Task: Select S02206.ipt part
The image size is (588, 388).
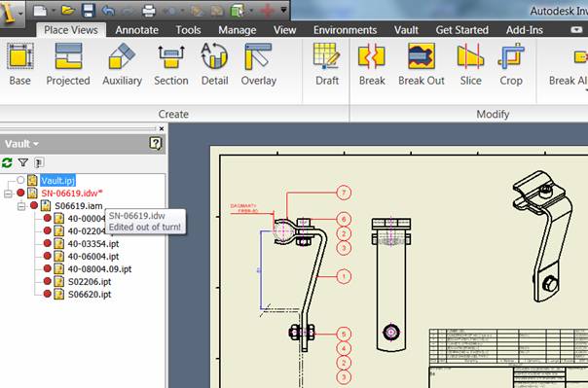Action: pos(90,282)
